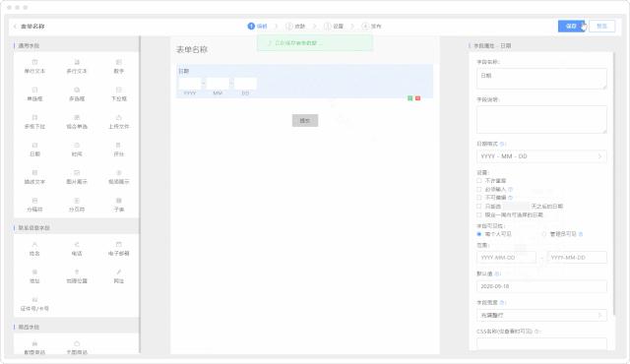Add a 下拉框 dropdown field
This screenshot has height=364, width=630.
(x=118, y=94)
